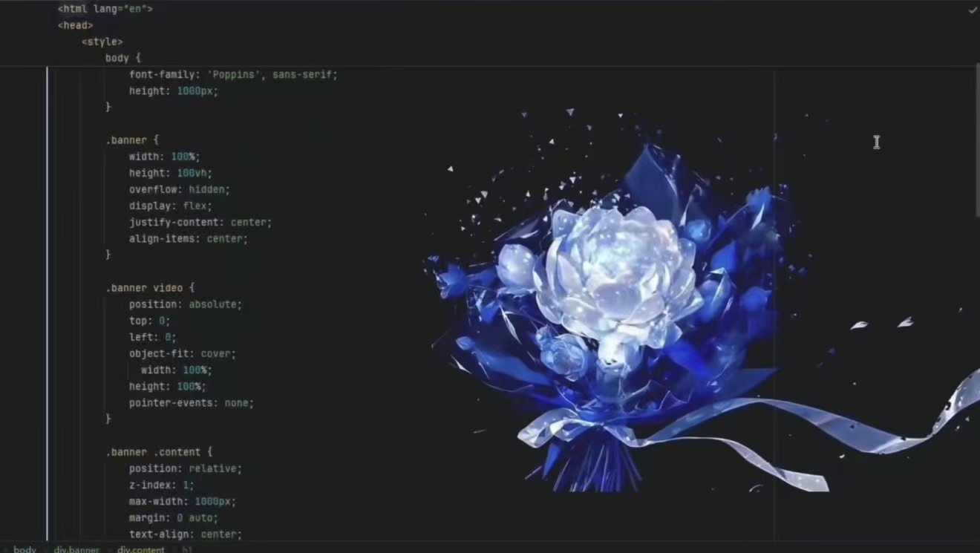Click the ".banner .content {" selector line
980x553 pixels.
coord(159,452)
